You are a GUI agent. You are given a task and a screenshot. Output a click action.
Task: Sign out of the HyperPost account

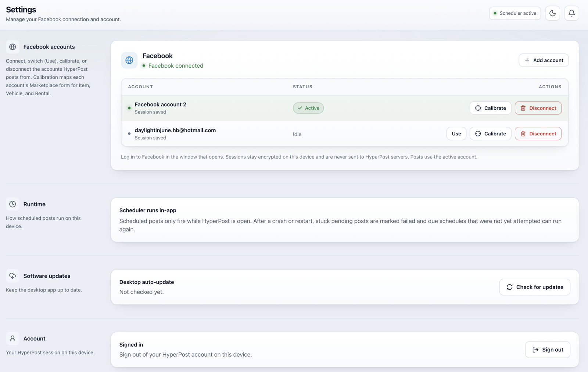click(548, 350)
